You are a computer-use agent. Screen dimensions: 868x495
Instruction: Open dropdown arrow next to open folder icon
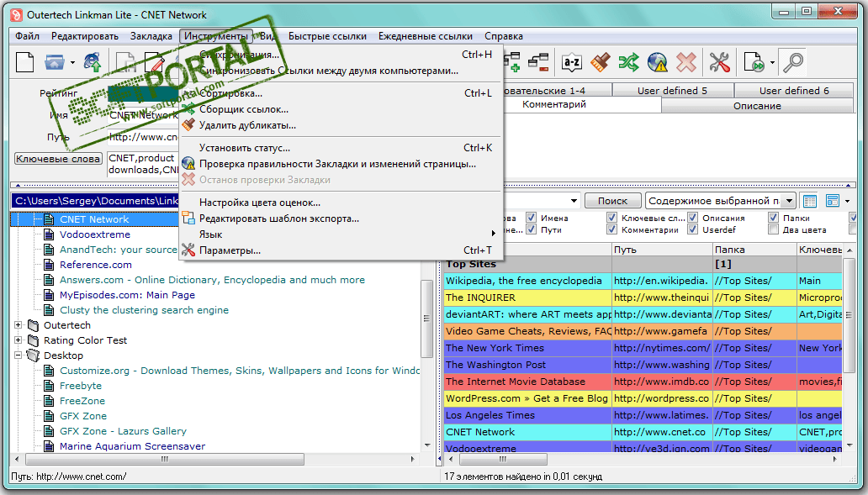tap(72, 62)
